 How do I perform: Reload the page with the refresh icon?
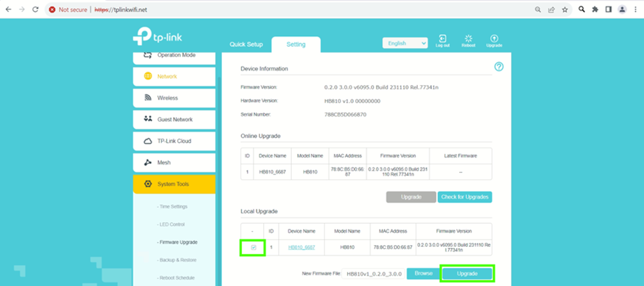point(36,9)
